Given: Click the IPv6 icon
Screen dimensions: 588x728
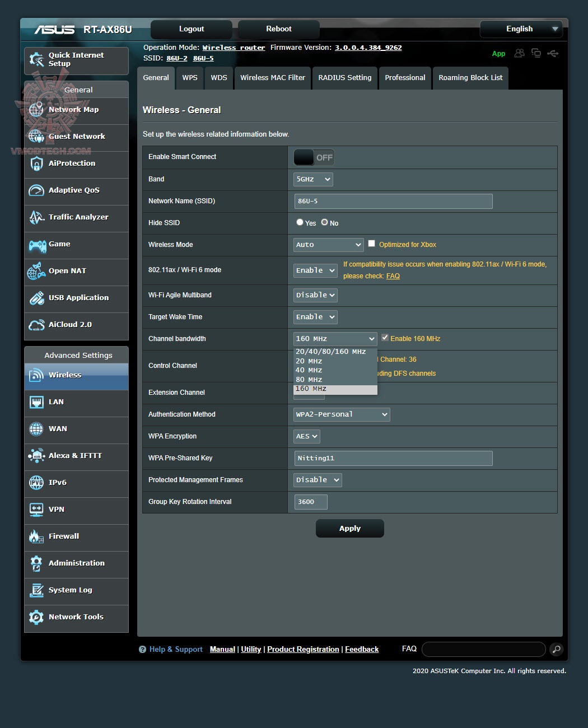Looking at the screenshot, I should 36,483.
